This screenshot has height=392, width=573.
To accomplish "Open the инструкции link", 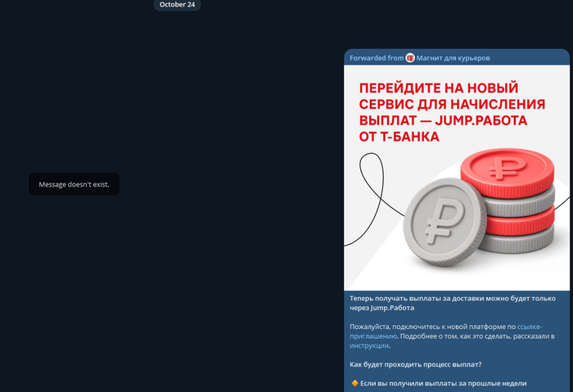I will [x=368, y=345].
